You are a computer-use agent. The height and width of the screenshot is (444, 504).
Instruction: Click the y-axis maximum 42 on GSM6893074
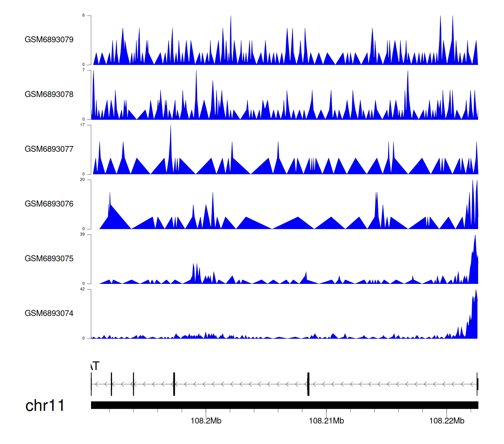83,289
